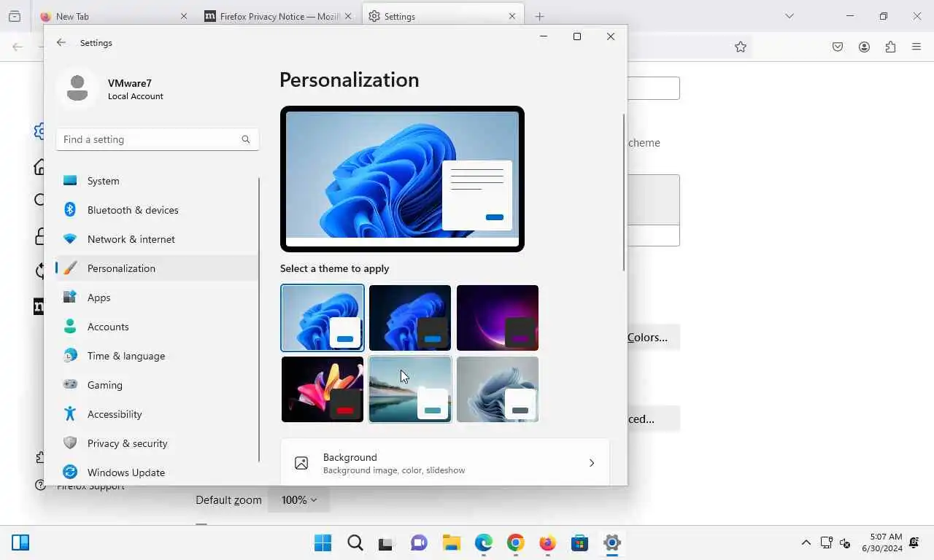Open Firefox list all tabs dropdown

tap(789, 16)
